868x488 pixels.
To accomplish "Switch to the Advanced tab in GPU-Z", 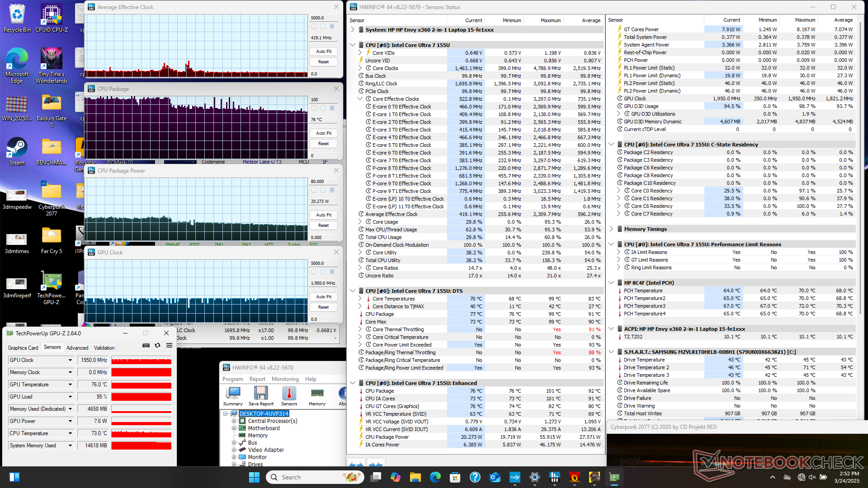I will [77, 348].
